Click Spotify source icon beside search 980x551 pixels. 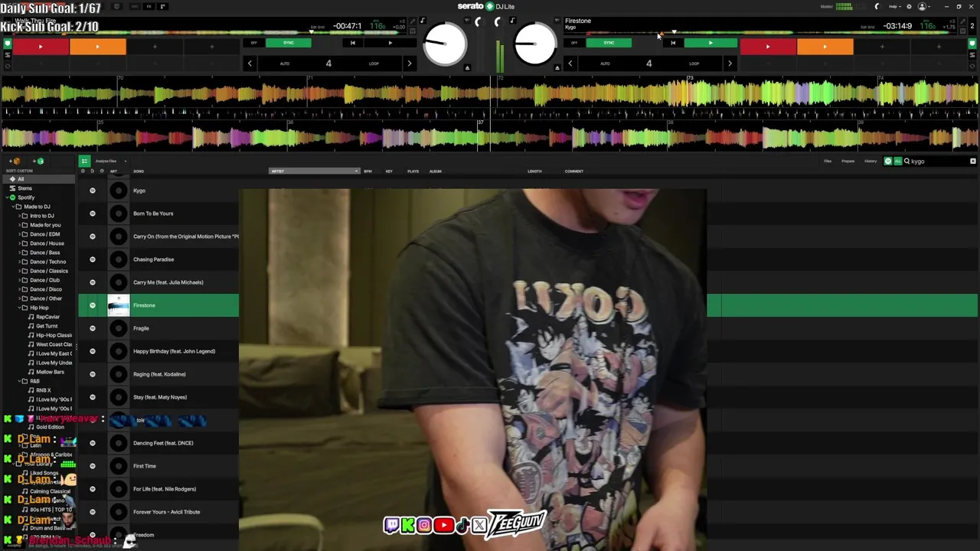(888, 161)
